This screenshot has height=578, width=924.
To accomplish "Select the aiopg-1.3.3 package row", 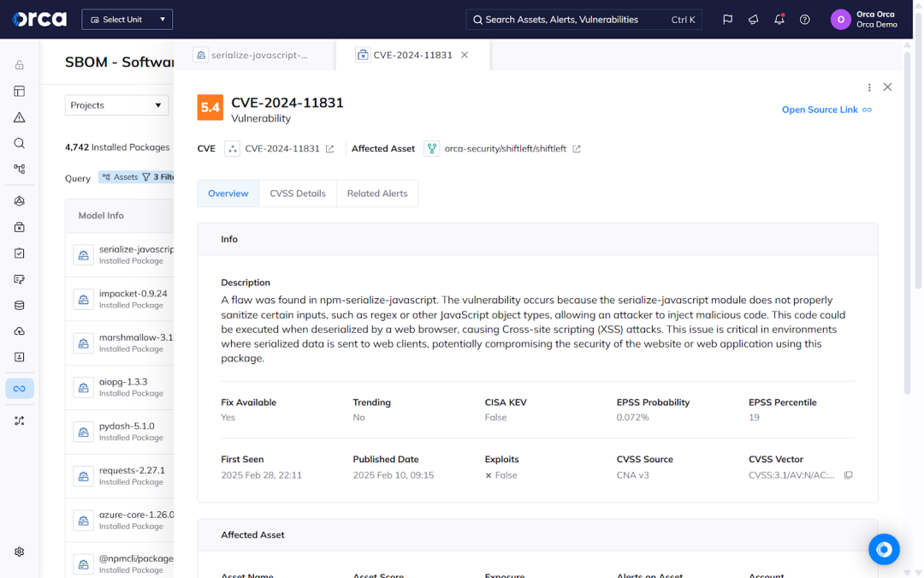I will (120, 388).
